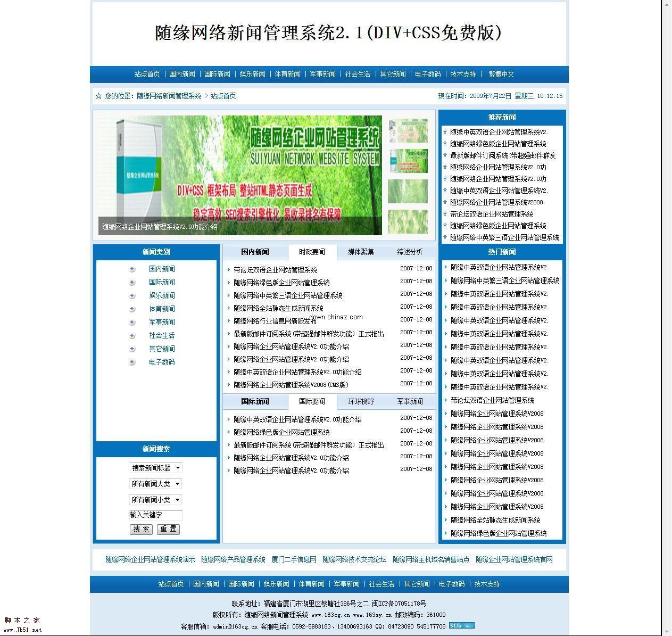Click 国内新闻 in the 新闻类别 list
Image resolution: width=672 pixels, height=636 pixels.
coord(162,269)
